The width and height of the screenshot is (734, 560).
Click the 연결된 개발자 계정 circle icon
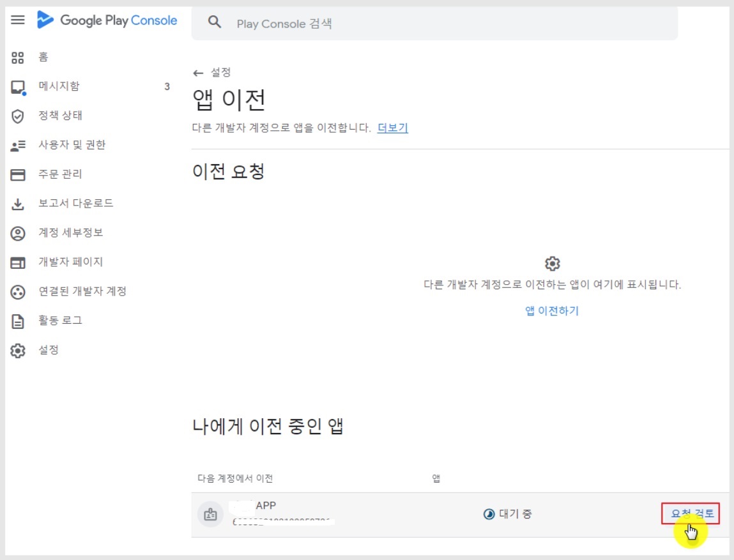[18, 292]
